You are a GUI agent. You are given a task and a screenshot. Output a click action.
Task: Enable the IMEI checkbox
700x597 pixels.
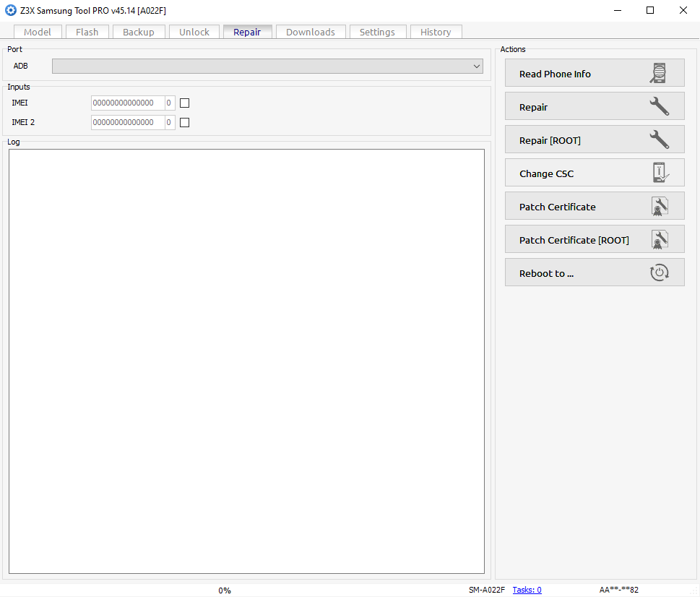(184, 103)
